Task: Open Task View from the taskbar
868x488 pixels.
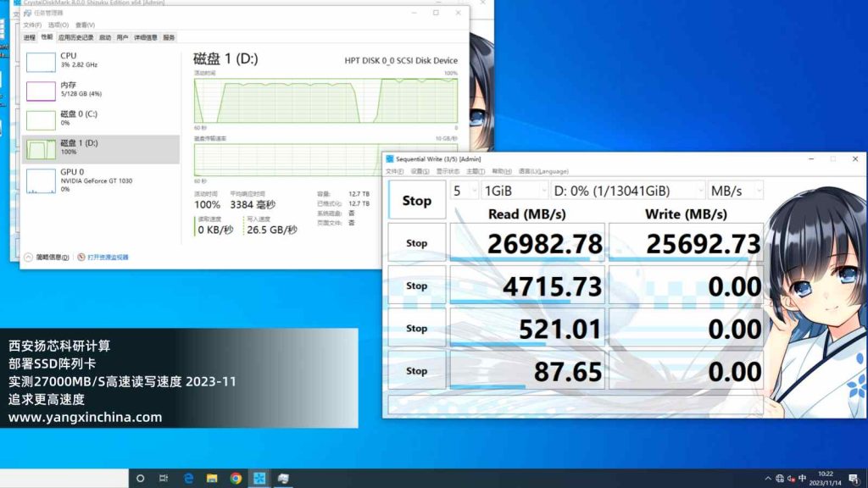Action: pyautogui.click(x=164, y=478)
